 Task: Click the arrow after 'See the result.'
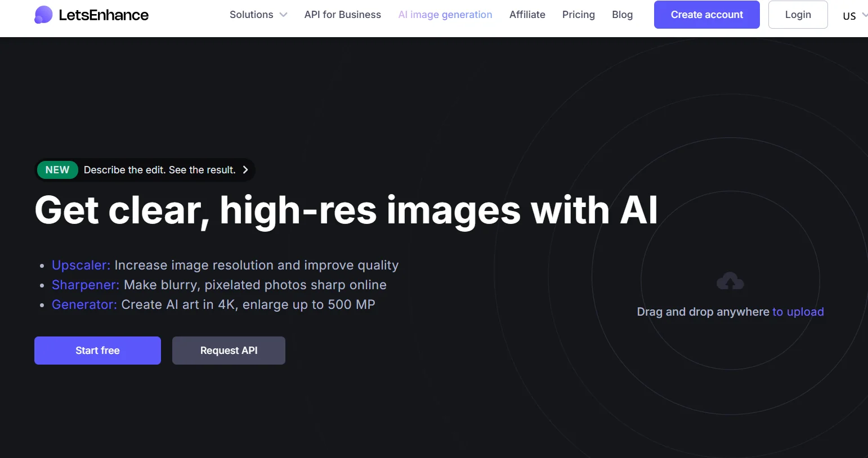(245, 170)
